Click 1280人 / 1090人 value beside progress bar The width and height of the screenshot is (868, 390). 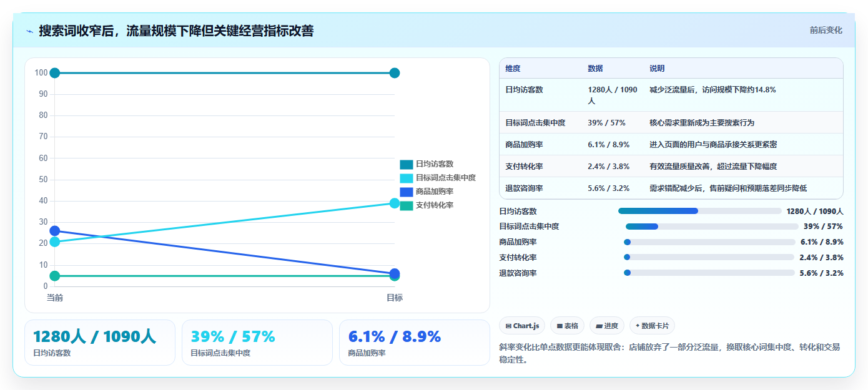[x=815, y=212]
